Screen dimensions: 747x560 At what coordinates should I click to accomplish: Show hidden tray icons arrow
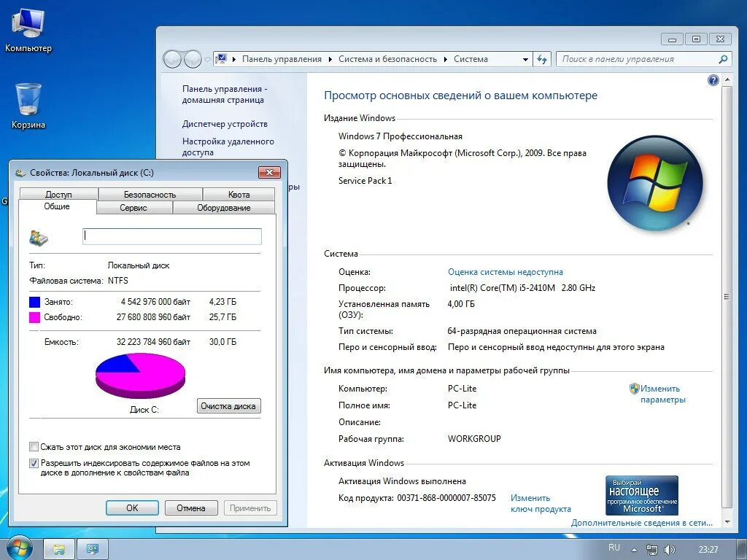click(x=634, y=550)
